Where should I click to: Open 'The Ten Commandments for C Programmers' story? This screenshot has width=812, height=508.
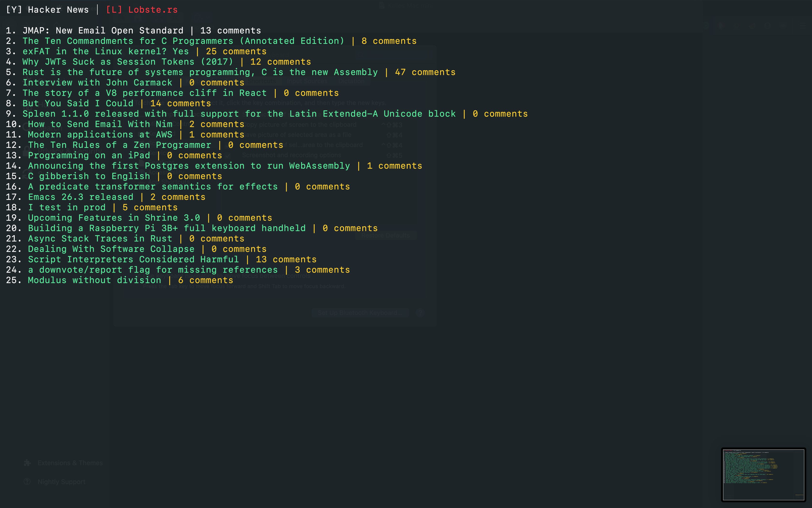[x=183, y=41]
